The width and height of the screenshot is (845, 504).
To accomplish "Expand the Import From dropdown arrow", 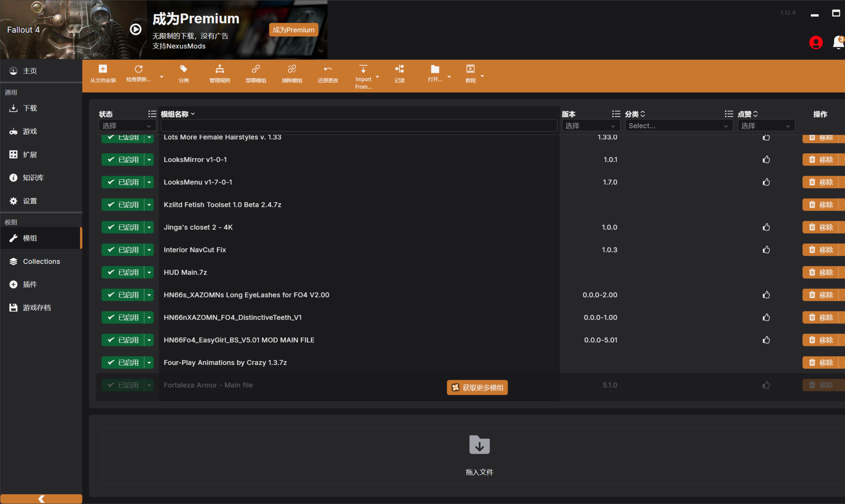I will (x=377, y=77).
